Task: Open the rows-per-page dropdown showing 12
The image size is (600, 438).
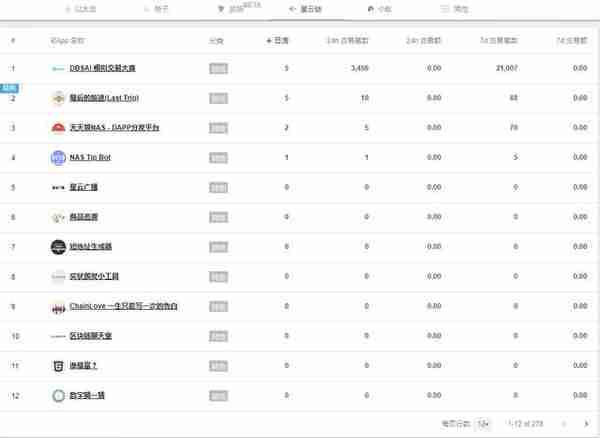Action: (483, 424)
